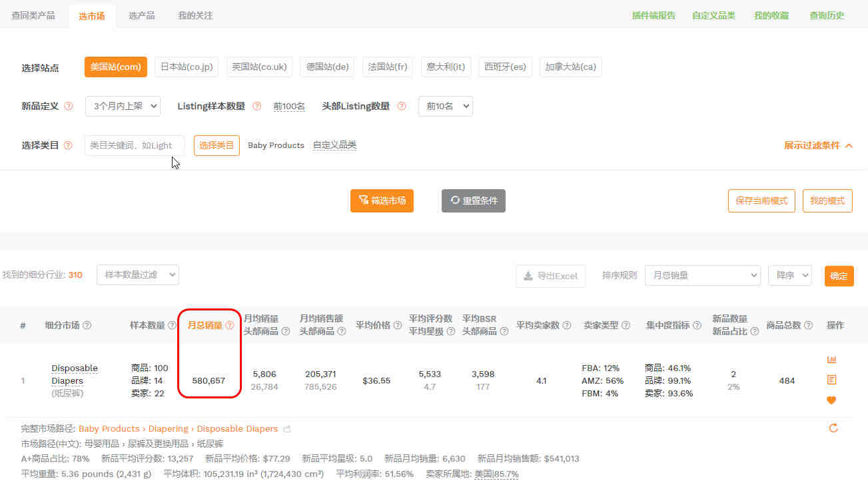Select the 西班牙(es) site
The height and width of the screenshot is (485, 868).
(x=505, y=67)
